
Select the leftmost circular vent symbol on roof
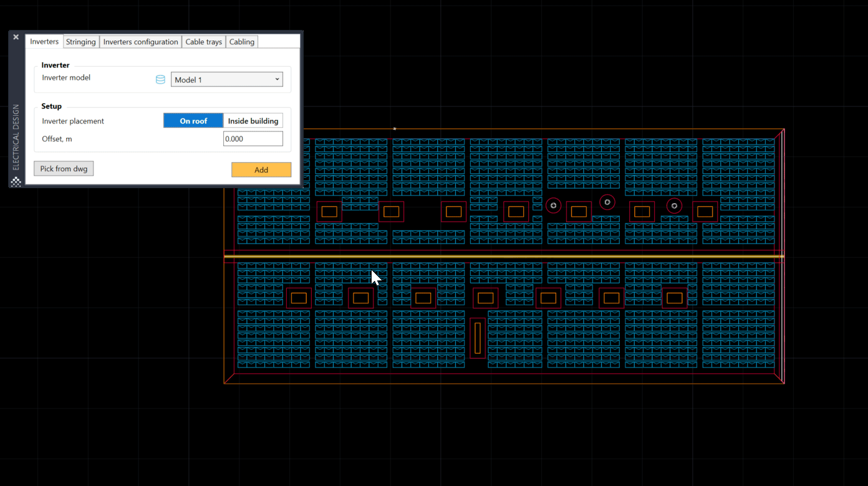(x=553, y=206)
